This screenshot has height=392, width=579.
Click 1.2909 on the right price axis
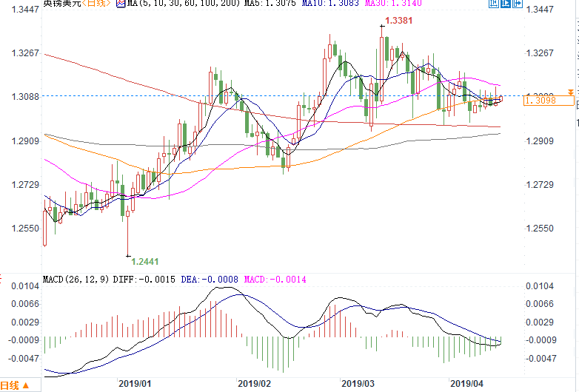(540, 141)
